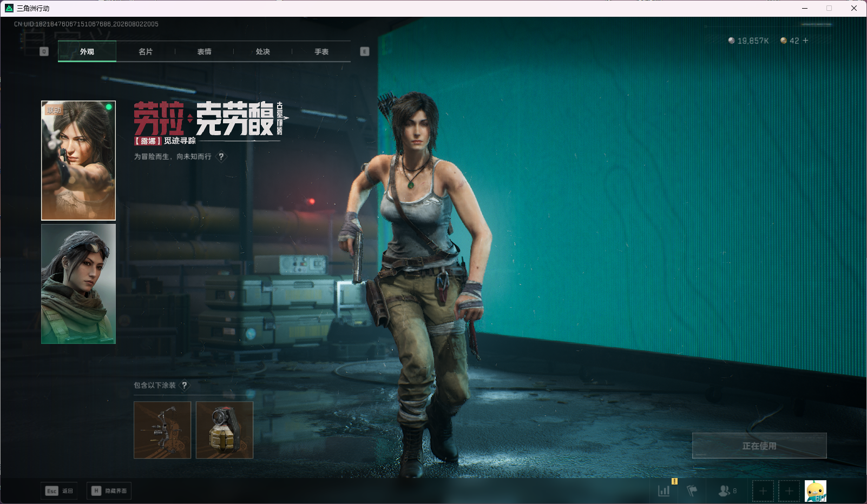The width and height of the screenshot is (867, 504).
Task: Click the gold triangle currency icon
Action: point(784,41)
